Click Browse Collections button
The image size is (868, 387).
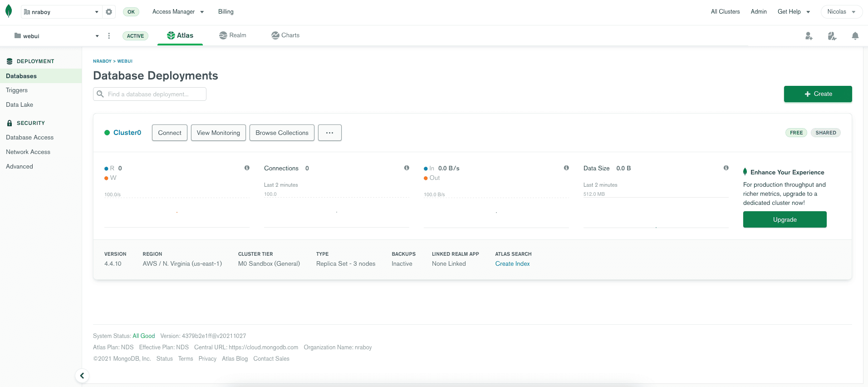(x=282, y=133)
